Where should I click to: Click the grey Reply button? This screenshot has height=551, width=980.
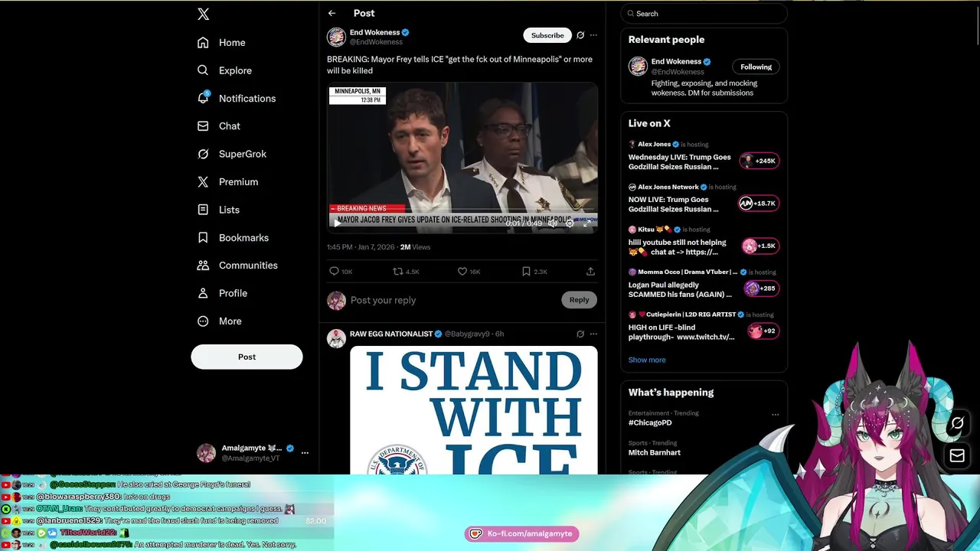click(579, 300)
